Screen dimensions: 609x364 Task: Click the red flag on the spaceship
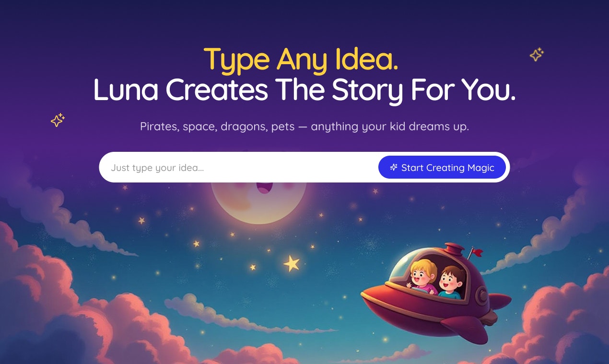point(478,252)
